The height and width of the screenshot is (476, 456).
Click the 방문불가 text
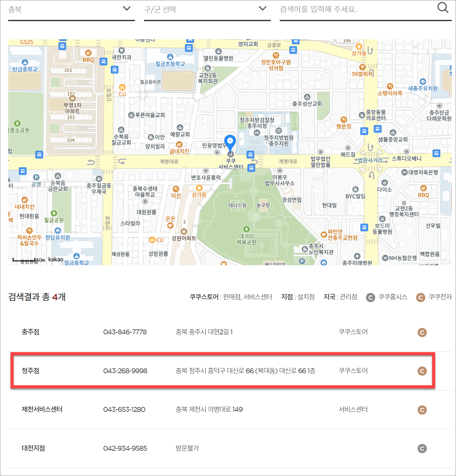187,448
